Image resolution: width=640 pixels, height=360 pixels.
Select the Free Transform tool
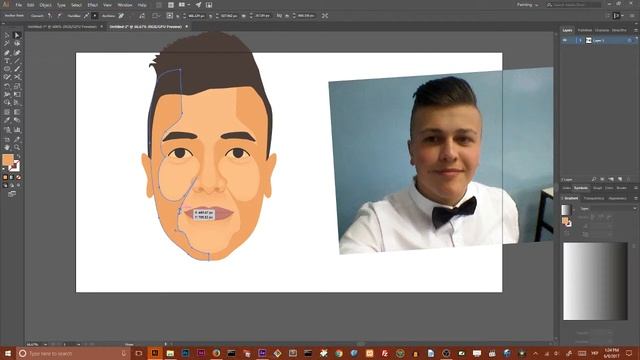tap(17, 94)
